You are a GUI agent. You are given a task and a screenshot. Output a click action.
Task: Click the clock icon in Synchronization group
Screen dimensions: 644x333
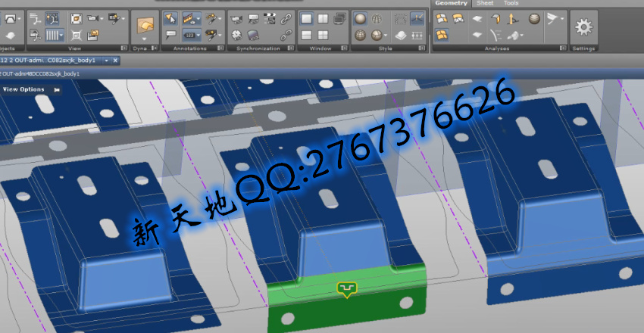(236, 35)
